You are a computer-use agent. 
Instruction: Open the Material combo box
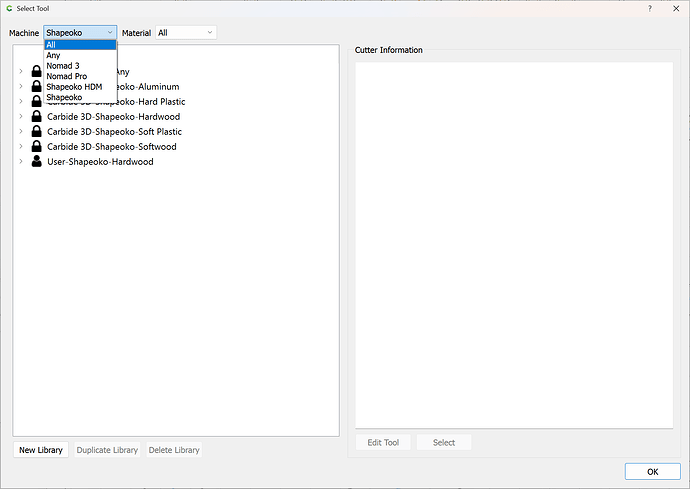click(x=186, y=33)
